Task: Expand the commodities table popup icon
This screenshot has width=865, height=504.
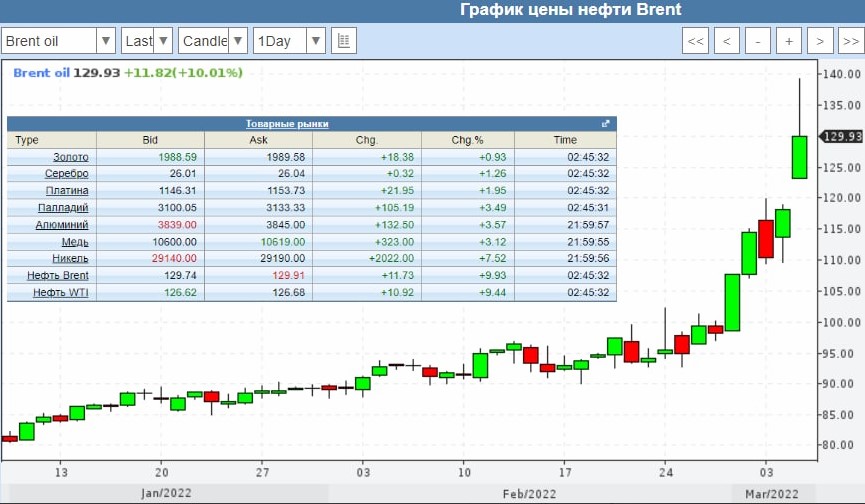Action: [605, 124]
